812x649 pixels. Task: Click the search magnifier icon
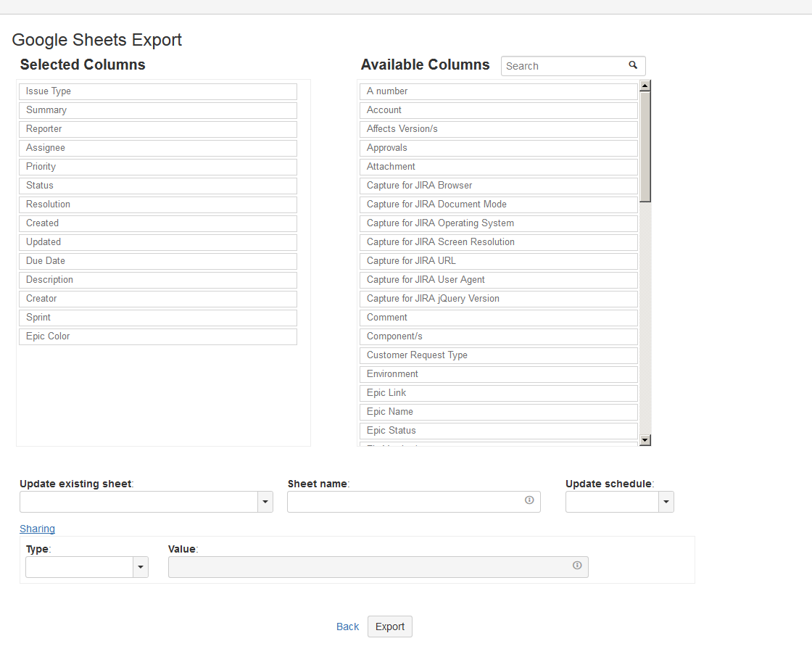[x=633, y=65]
